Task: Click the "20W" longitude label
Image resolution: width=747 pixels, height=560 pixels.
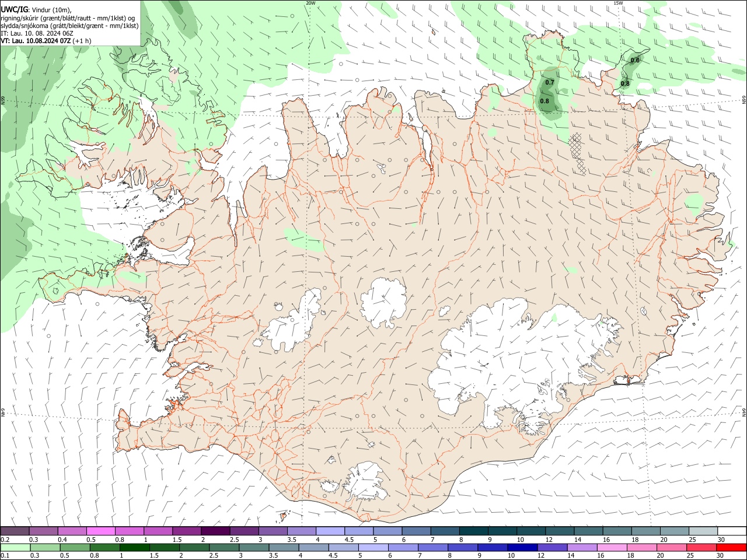Action: coord(310,3)
